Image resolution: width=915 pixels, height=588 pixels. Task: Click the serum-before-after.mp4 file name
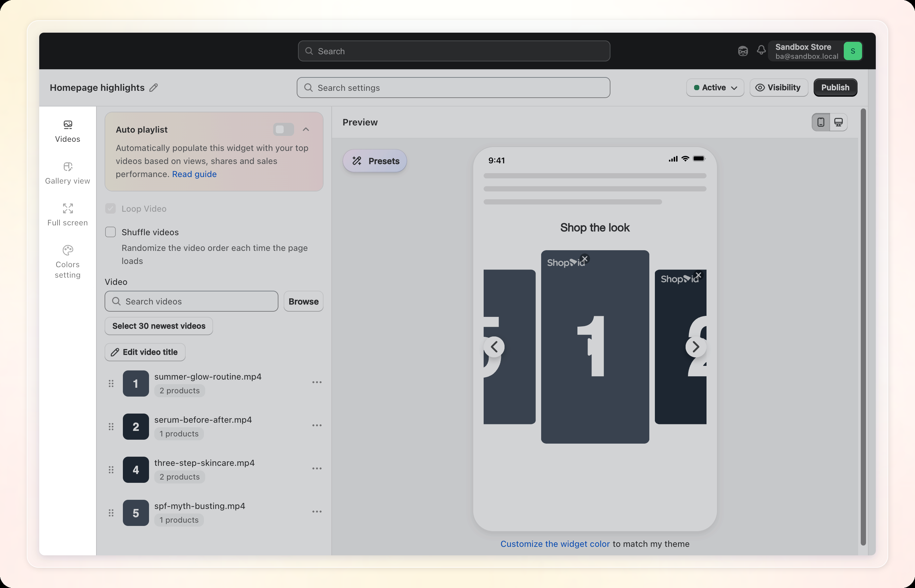point(203,420)
